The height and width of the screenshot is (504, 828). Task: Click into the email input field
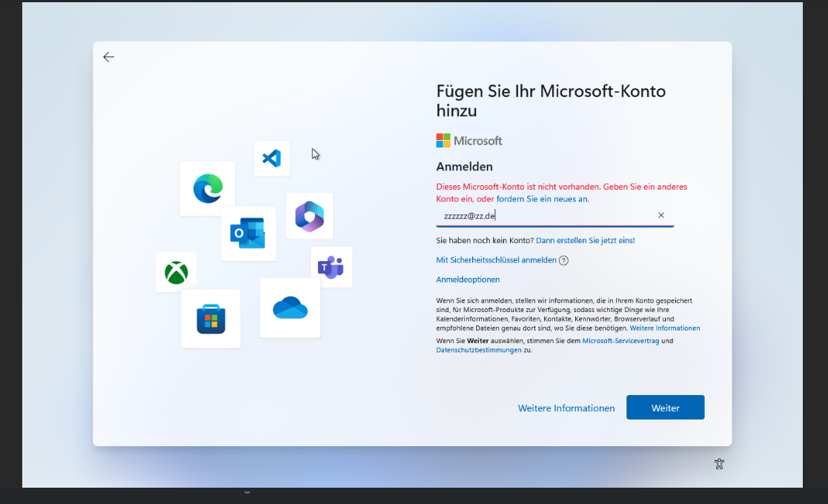[554, 216]
